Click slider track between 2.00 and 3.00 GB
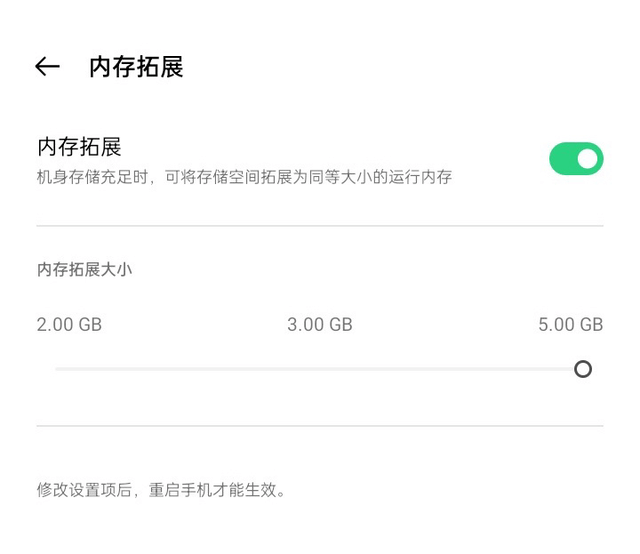This screenshot has height=554, width=640. 189,369
